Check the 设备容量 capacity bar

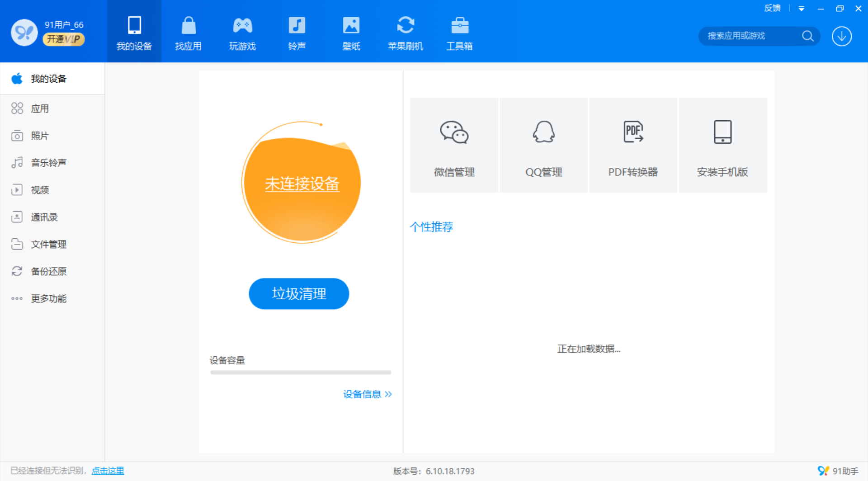tap(300, 372)
